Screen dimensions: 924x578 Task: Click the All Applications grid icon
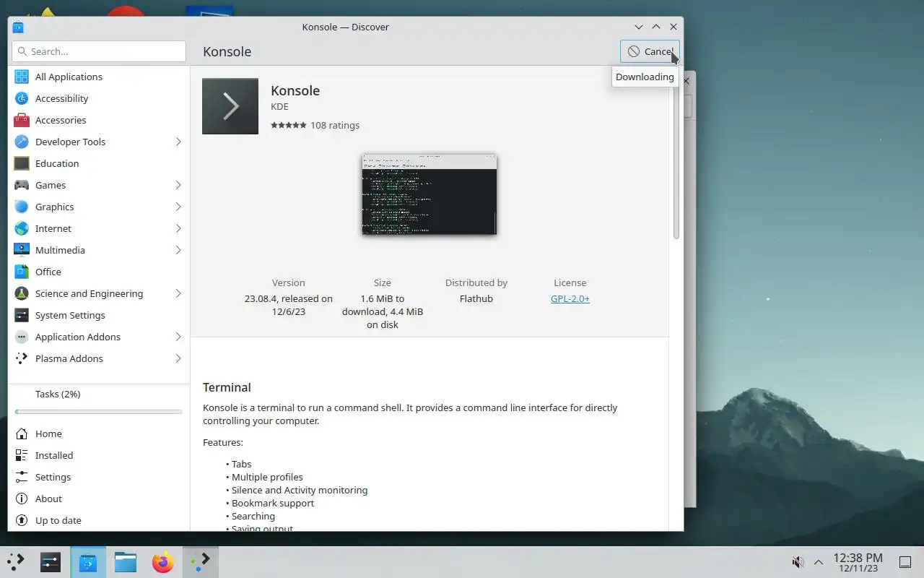(x=22, y=77)
